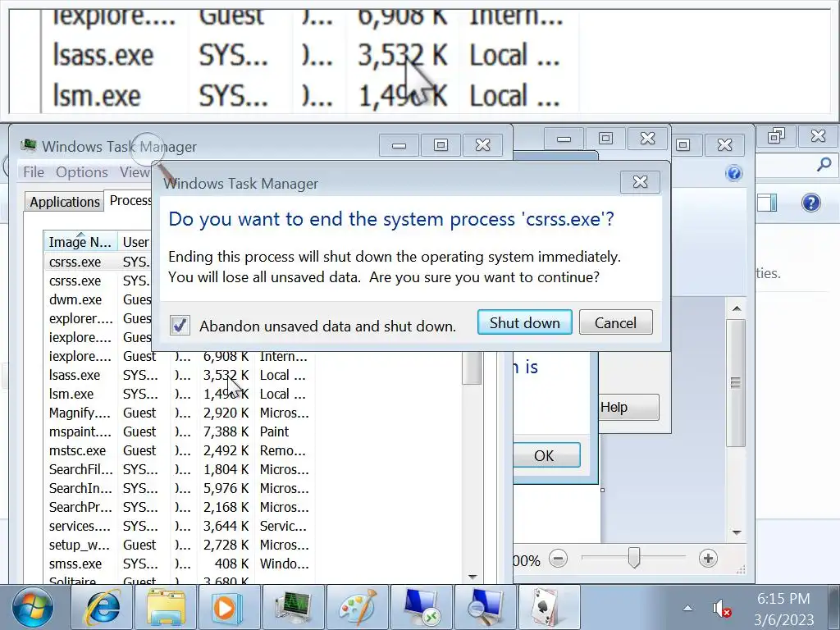Click Remote Desktop Connection taskbar icon
This screenshot has width=840, height=630.
pos(422,608)
